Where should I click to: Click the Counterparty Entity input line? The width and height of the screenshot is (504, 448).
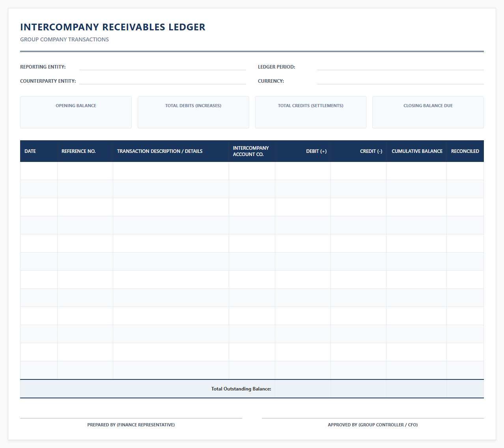[162, 81]
